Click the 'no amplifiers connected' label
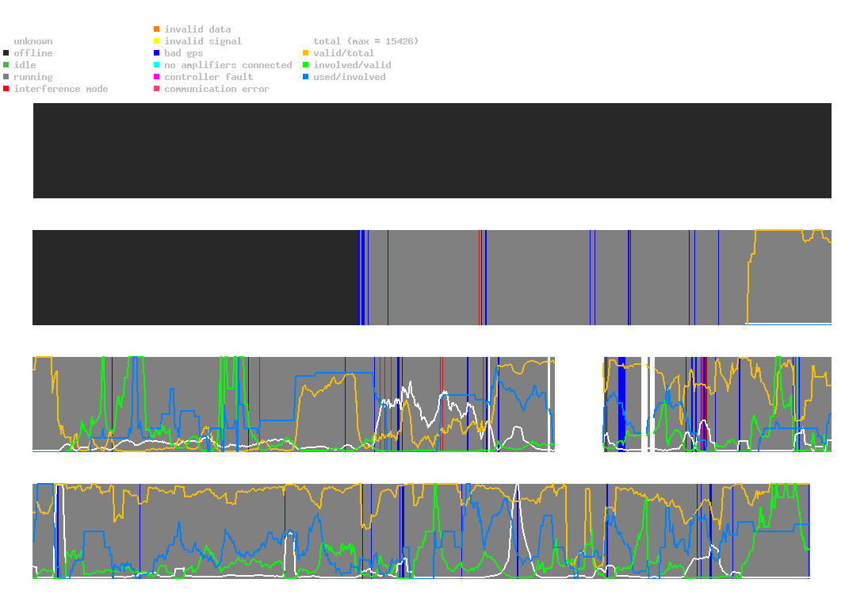This screenshot has height=606, width=868. (228, 65)
